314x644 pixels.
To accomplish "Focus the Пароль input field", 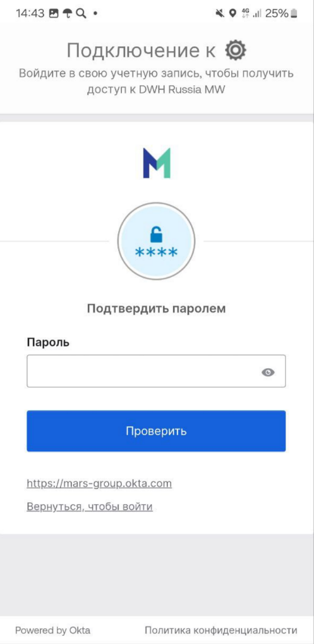I will (x=156, y=371).
